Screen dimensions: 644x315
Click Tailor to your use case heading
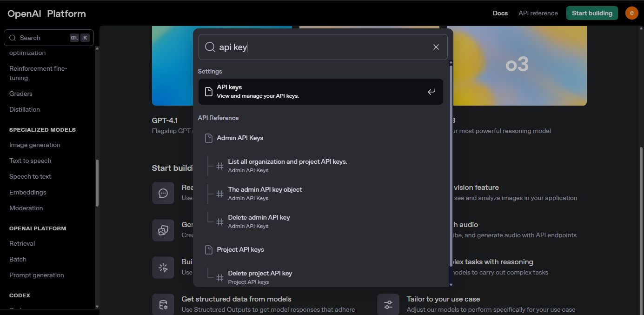(443, 299)
